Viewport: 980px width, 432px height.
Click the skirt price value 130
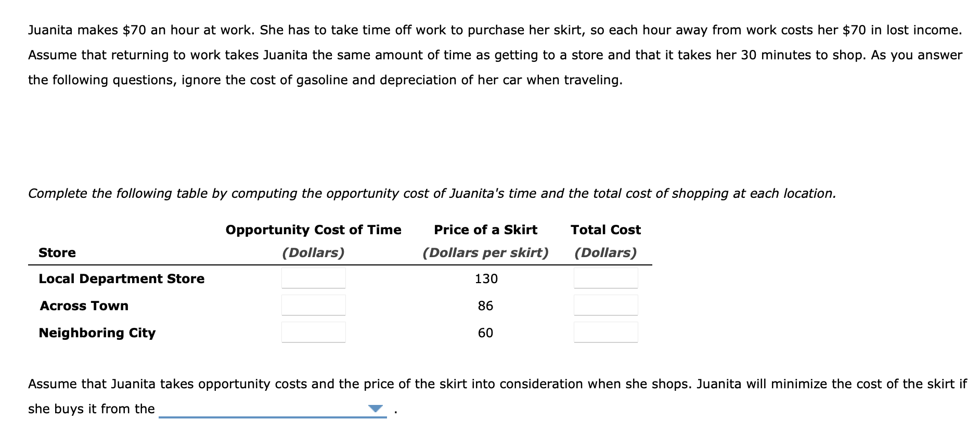(x=485, y=279)
